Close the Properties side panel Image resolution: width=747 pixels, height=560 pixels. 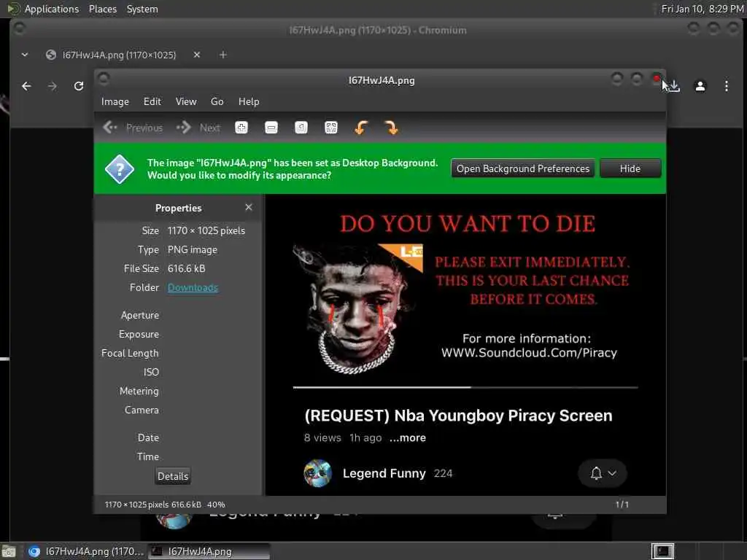(x=249, y=207)
